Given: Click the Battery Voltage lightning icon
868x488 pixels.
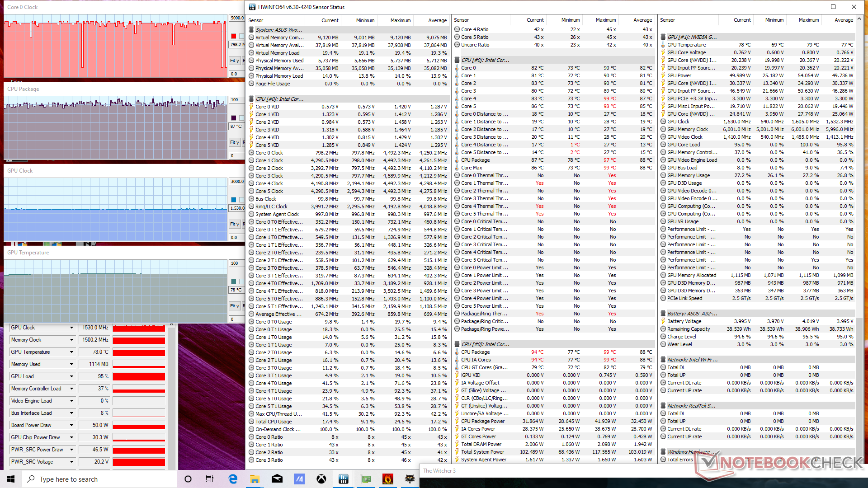Looking at the screenshot, I should (x=663, y=321).
